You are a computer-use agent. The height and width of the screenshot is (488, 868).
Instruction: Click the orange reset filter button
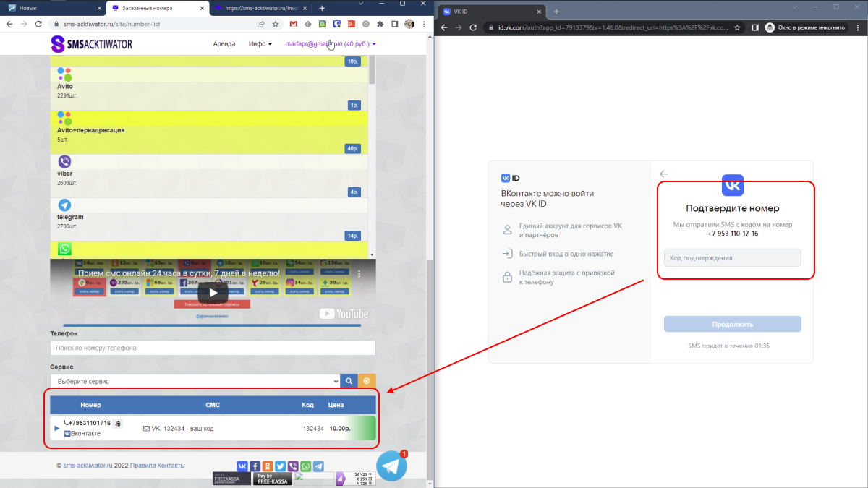click(367, 380)
